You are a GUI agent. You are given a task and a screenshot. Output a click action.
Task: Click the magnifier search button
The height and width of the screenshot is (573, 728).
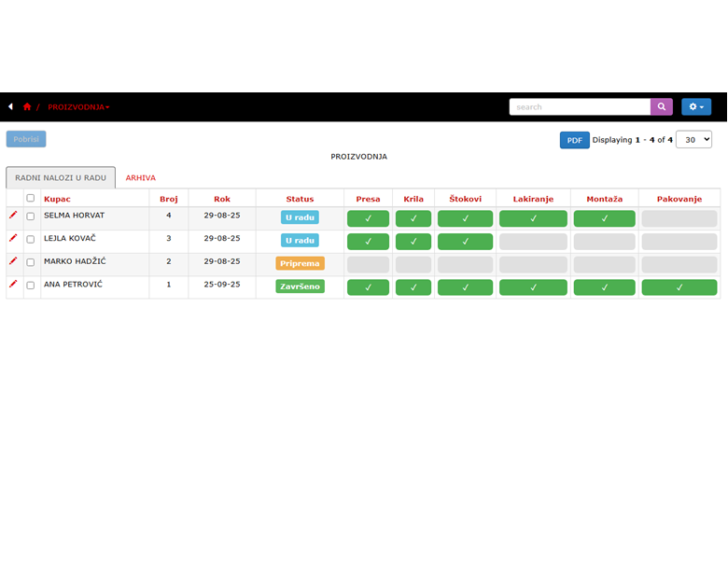[x=661, y=107]
